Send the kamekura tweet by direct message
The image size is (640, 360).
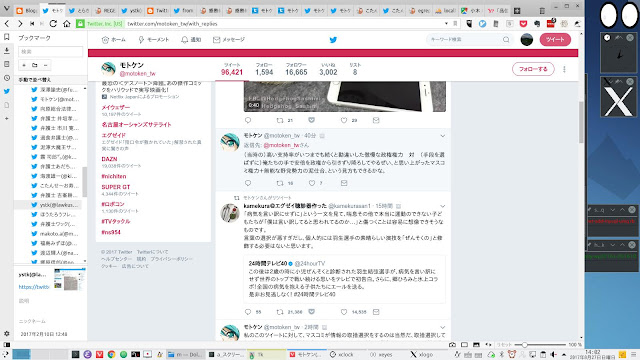point(376,312)
